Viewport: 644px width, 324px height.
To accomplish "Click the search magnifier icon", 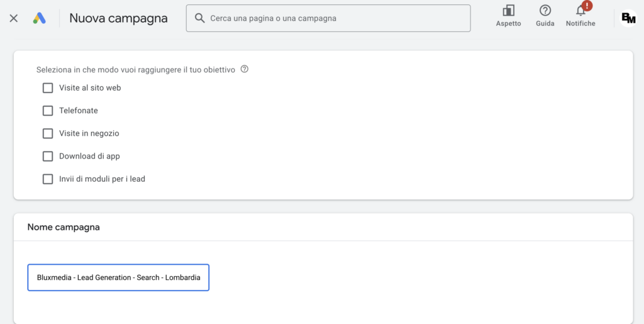I will (x=200, y=18).
